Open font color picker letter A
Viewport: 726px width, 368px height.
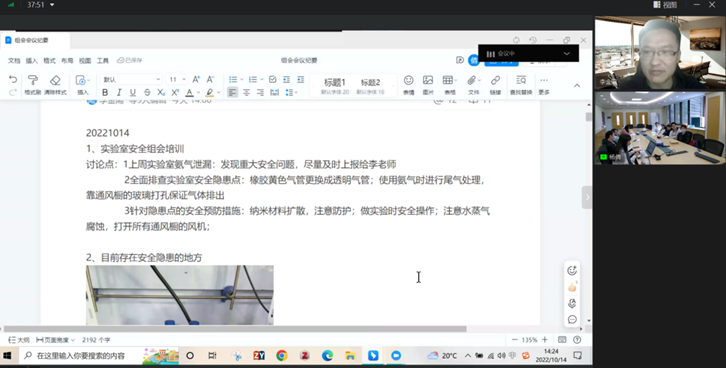tap(189, 93)
